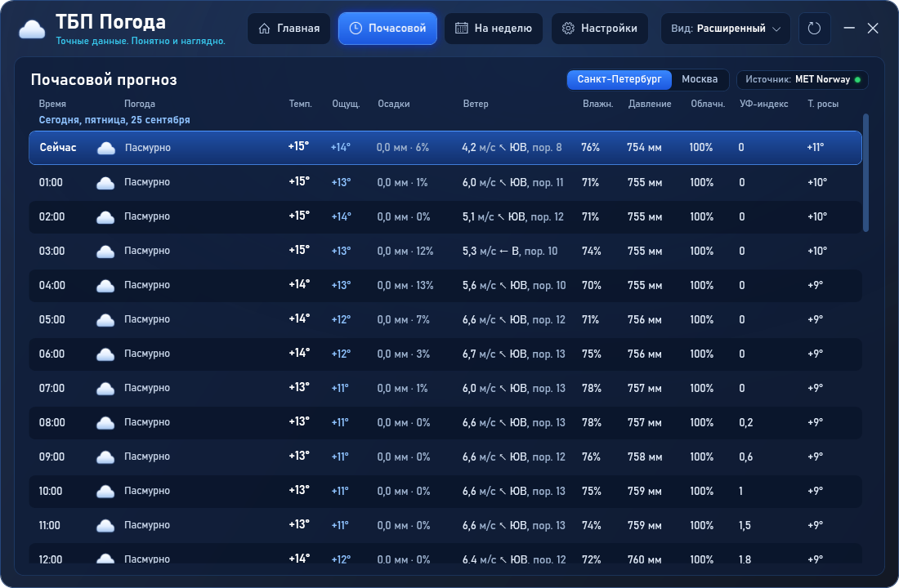Open the Настройки button
This screenshot has width=899, height=588.
click(x=600, y=28)
